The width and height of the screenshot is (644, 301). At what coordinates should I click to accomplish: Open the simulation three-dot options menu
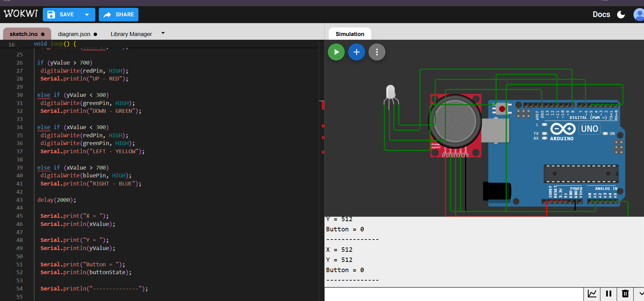tap(377, 52)
